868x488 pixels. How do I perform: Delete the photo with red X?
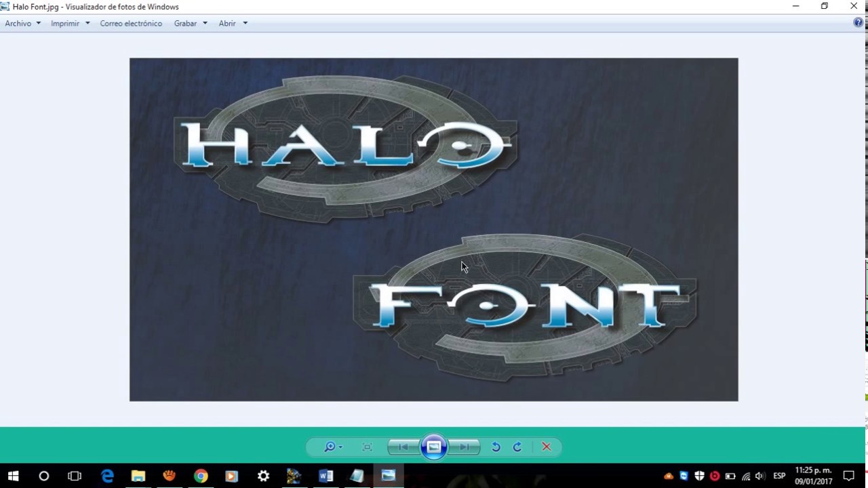547,447
